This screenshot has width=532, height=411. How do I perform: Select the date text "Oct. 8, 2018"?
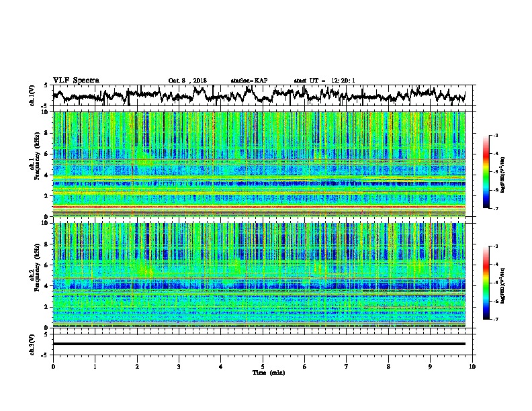[187, 81]
